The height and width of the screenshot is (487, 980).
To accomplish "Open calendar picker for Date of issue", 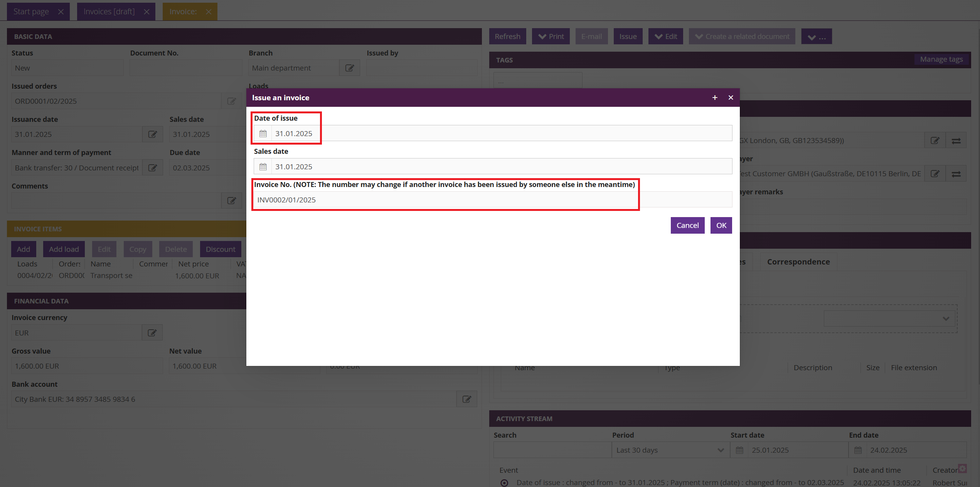I will pyautogui.click(x=263, y=133).
